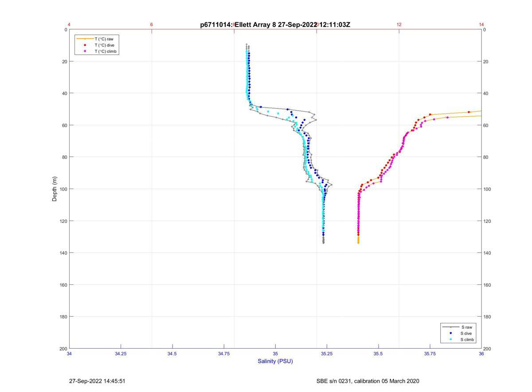532x392 pixels.
Task: Click left-axis depth tick '60'
Action: (65, 125)
